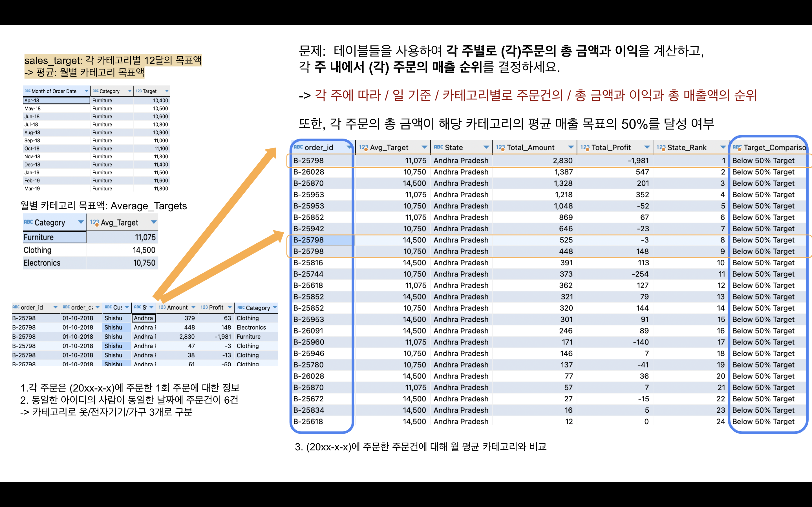Click the ABC type icon beside State header

(x=438, y=147)
